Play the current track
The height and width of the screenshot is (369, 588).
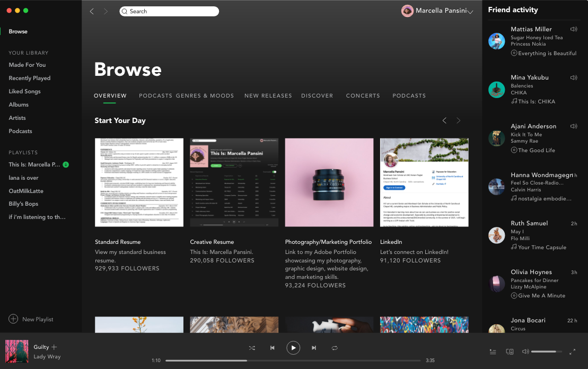(293, 348)
